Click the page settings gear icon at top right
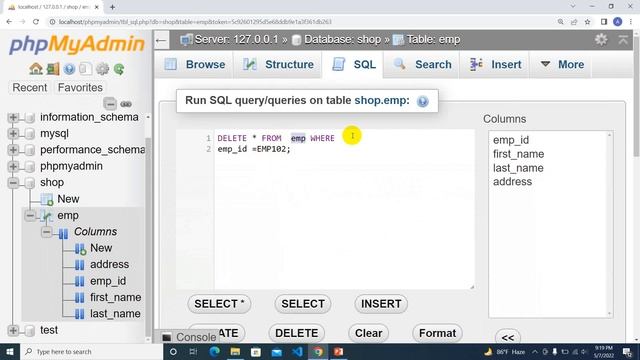 tap(601, 40)
